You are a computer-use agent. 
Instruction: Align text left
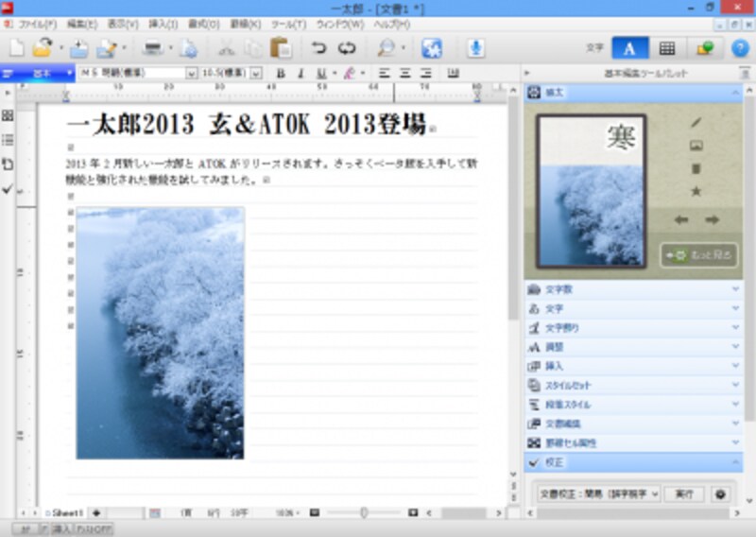[x=384, y=74]
